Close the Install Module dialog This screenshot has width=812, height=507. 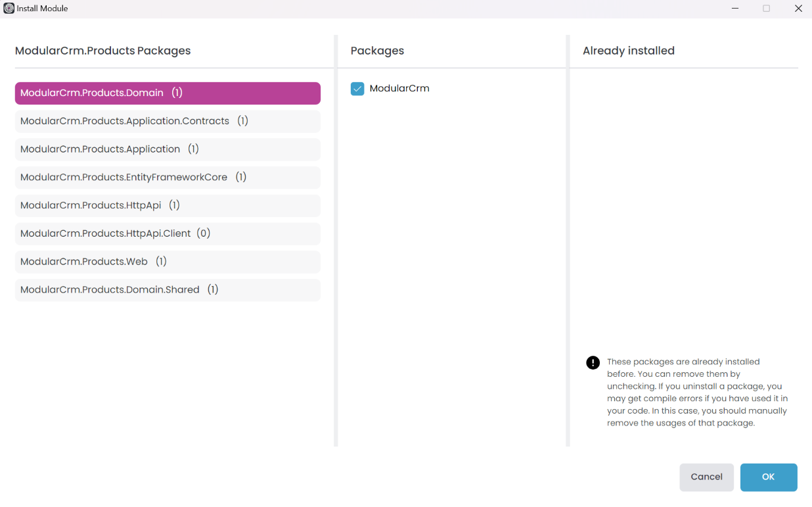point(798,9)
